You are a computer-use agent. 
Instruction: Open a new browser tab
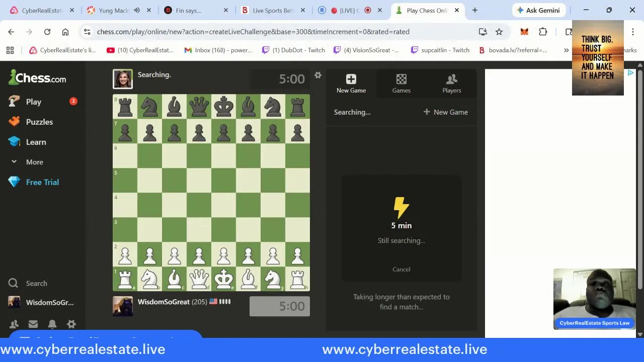click(x=474, y=10)
